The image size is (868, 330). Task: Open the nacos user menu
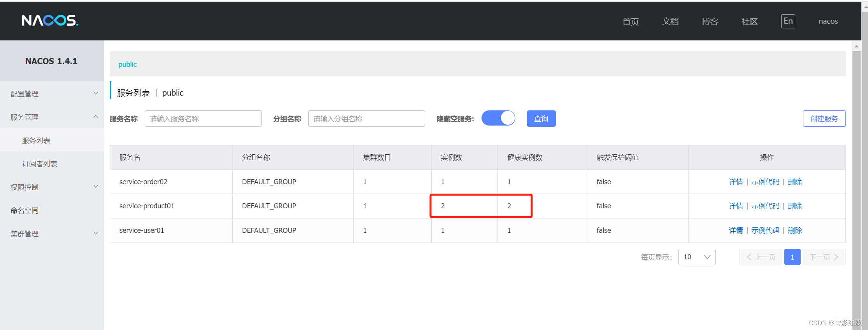click(828, 21)
